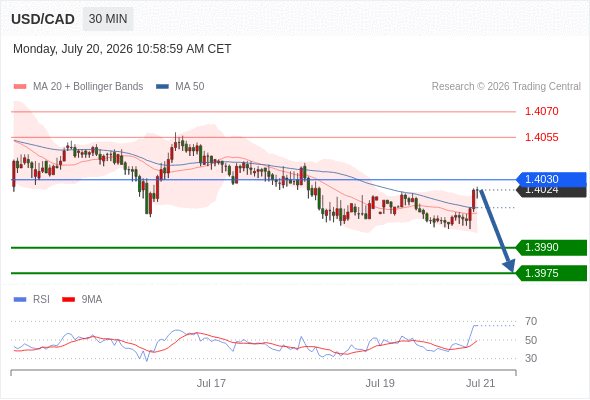Click the Jul 21 date marker
The image size is (590, 400).
pos(481,383)
